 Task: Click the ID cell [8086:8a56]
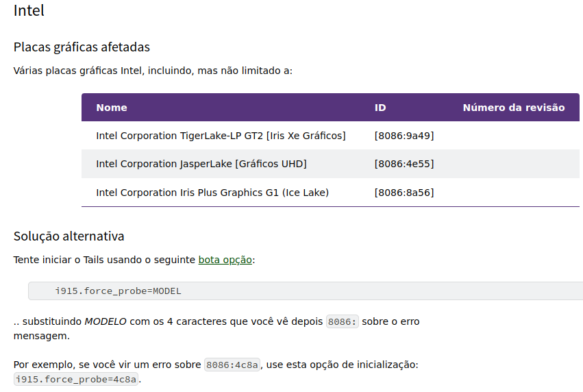pyautogui.click(x=404, y=193)
